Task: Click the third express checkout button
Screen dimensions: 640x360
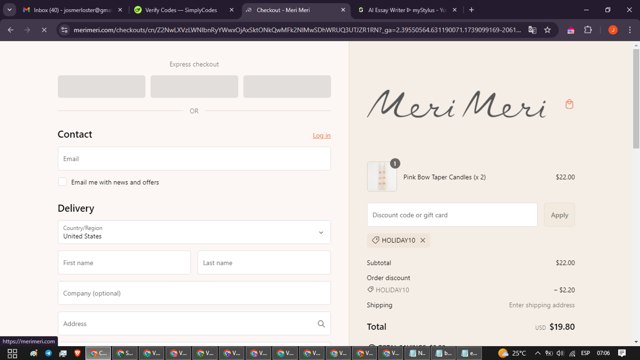Action: tap(287, 86)
